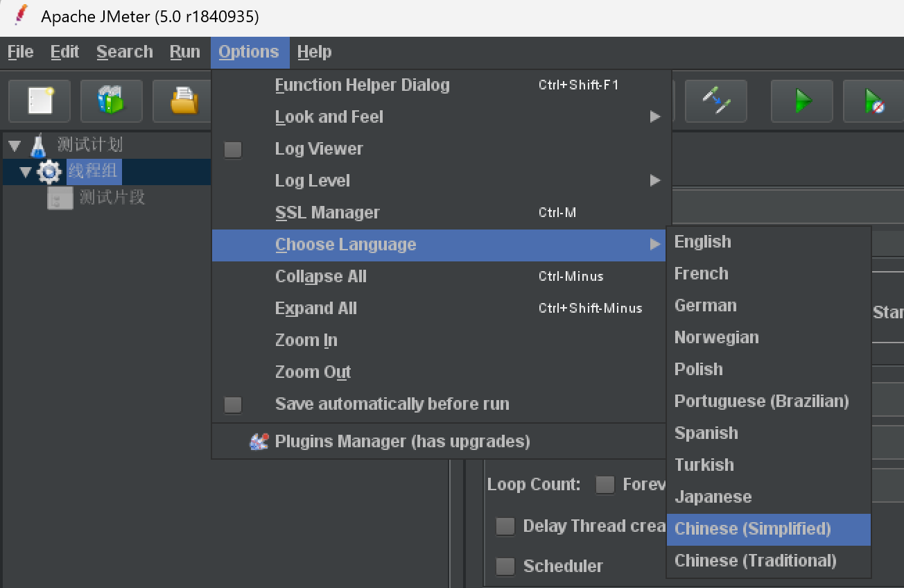This screenshot has height=588, width=904.
Task: Click the Plugins Manager icon
Action: (x=259, y=442)
